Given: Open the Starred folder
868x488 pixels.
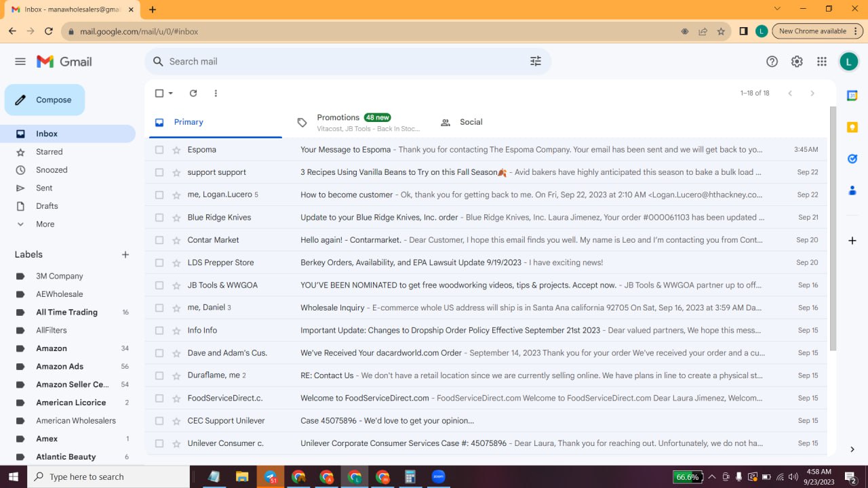Looking at the screenshot, I should tap(68, 152).
